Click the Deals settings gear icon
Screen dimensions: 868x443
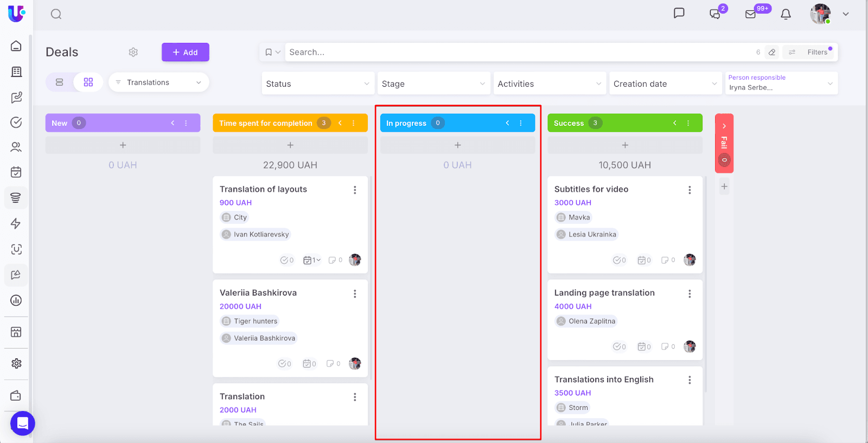[133, 52]
